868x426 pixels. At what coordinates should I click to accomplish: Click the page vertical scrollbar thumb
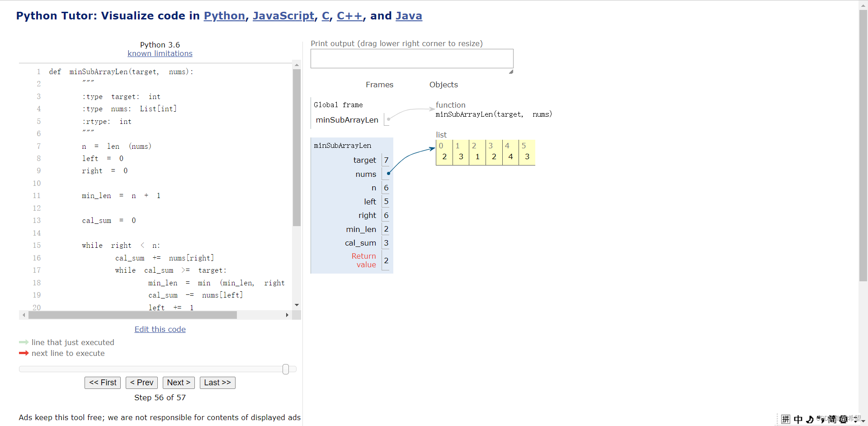click(x=863, y=145)
